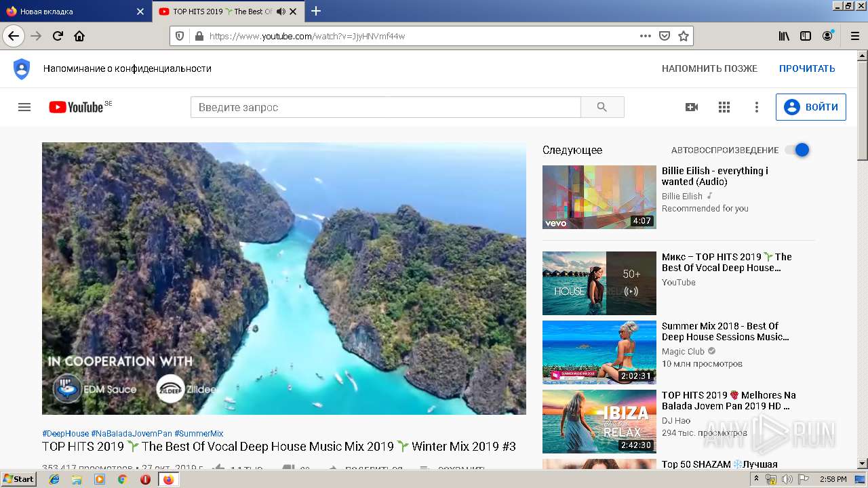Open a new tab with plus button

tap(316, 11)
